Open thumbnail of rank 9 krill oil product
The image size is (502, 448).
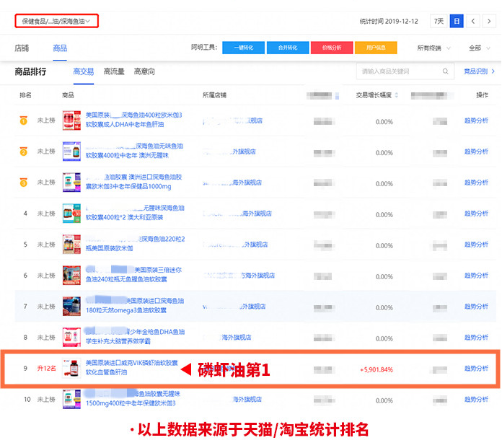click(72, 368)
